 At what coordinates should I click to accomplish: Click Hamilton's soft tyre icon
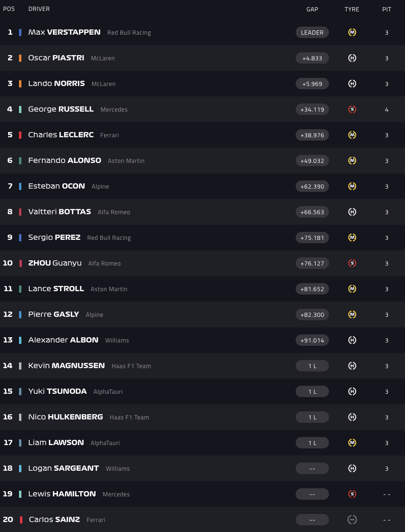pyautogui.click(x=352, y=494)
